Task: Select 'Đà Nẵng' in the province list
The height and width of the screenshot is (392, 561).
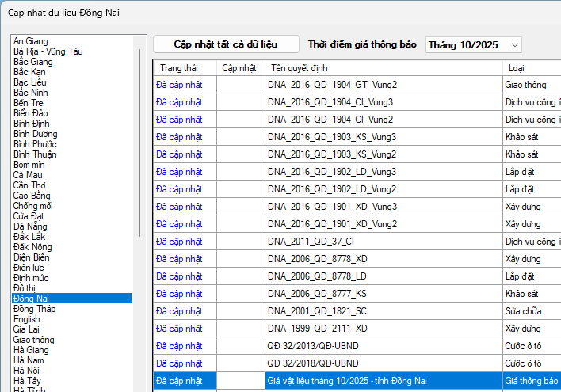Action: [x=30, y=226]
